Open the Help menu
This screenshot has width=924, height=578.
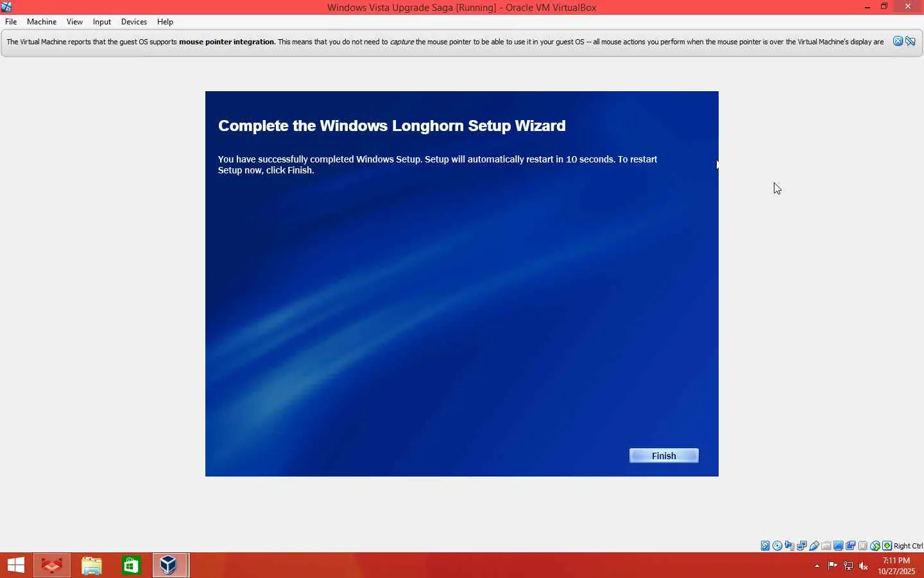165,22
